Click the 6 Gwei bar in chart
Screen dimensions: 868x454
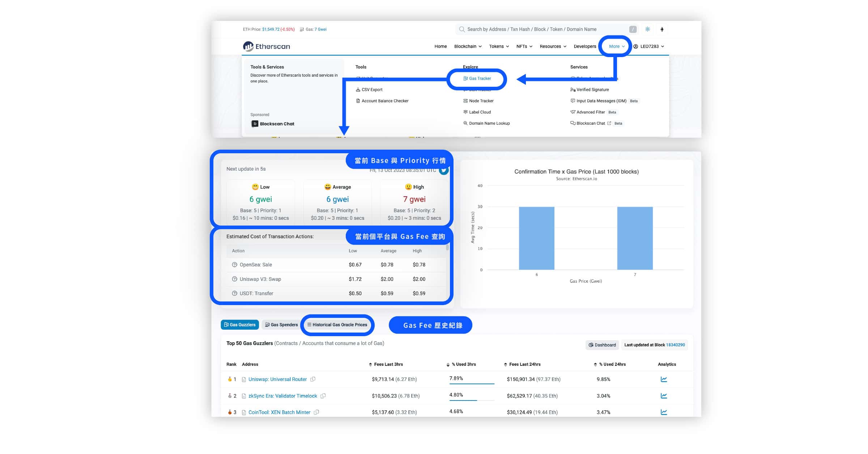coord(536,238)
